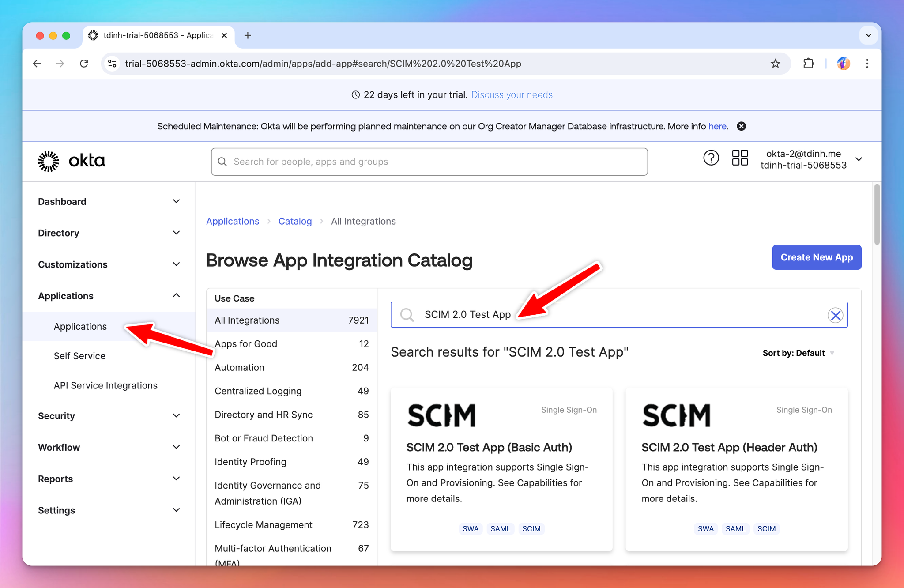Go back to the previous page
904x588 pixels.
click(x=37, y=64)
